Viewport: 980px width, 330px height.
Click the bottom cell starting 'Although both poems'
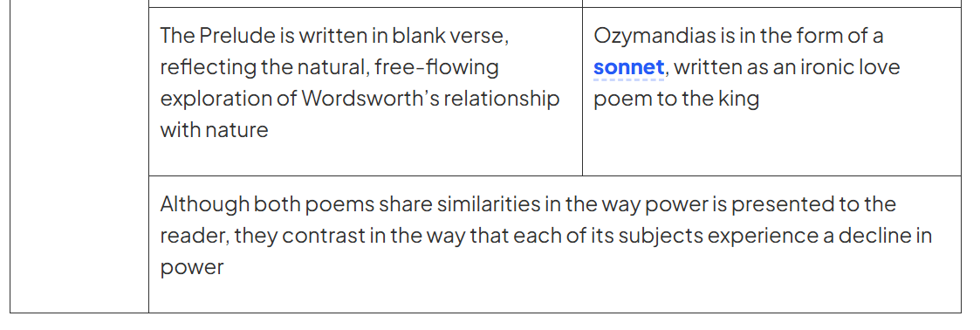(555, 244)
